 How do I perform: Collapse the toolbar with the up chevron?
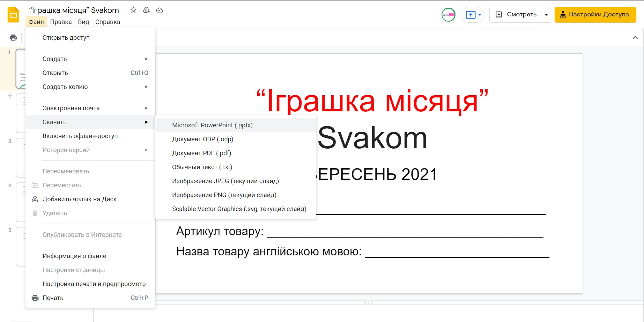tap(635, 38)
